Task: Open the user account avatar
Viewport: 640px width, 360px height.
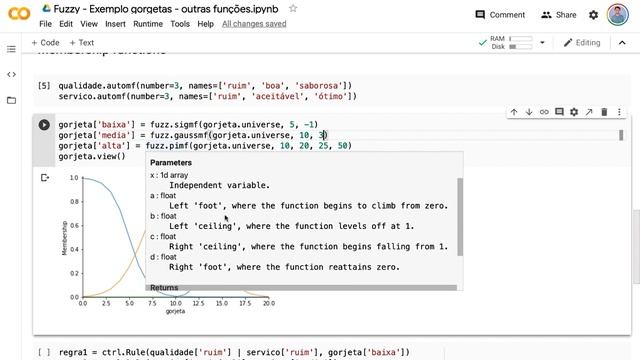Action: [x=618, y=15]
